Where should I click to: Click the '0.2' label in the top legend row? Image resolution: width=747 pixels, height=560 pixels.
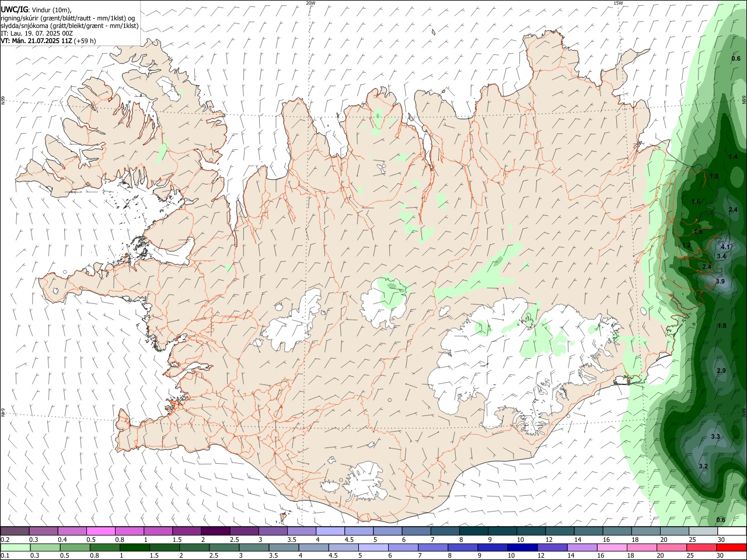[x=5, y=539]
